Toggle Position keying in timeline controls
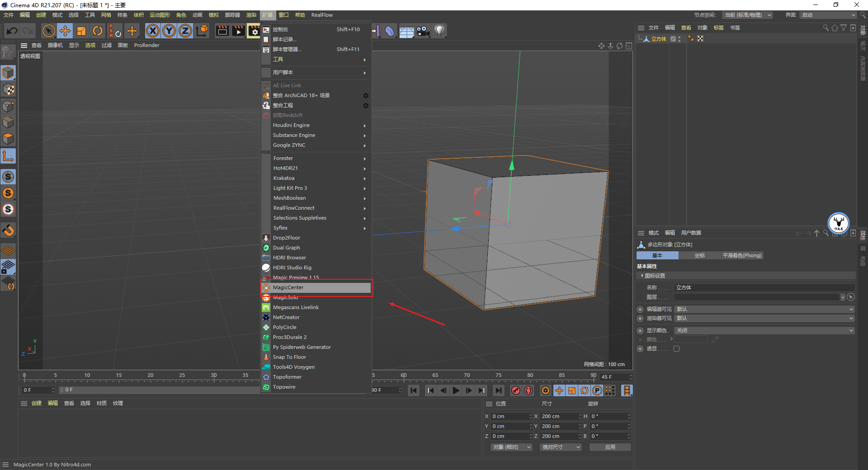 coord(559,390)
